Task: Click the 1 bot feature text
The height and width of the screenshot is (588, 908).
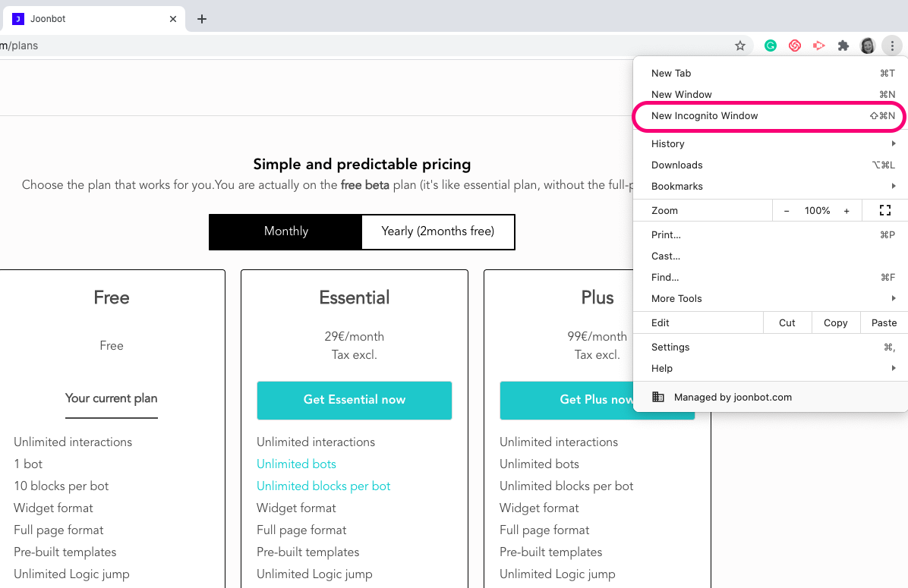Action: (x=28, y=464)
